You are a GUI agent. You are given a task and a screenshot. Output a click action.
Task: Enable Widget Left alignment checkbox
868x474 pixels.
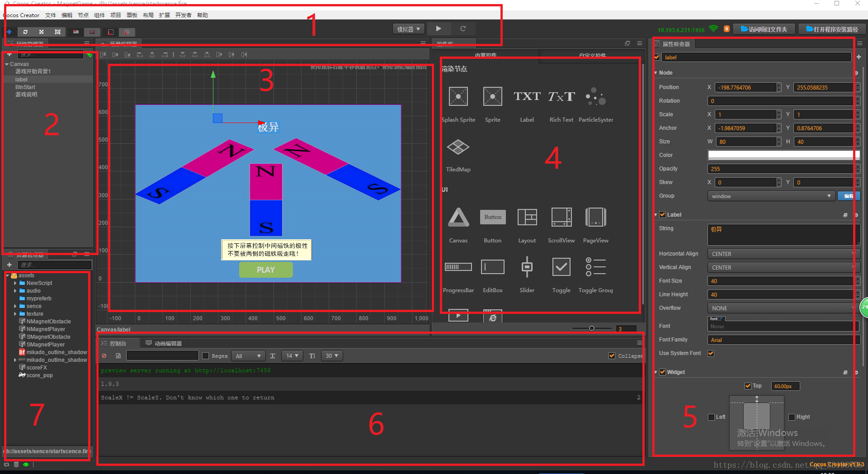712,417
